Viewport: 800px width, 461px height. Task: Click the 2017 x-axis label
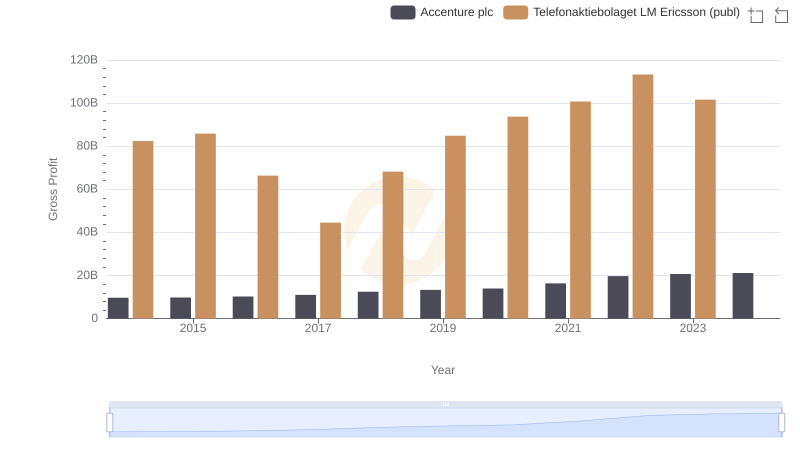[x=318, y=328]
